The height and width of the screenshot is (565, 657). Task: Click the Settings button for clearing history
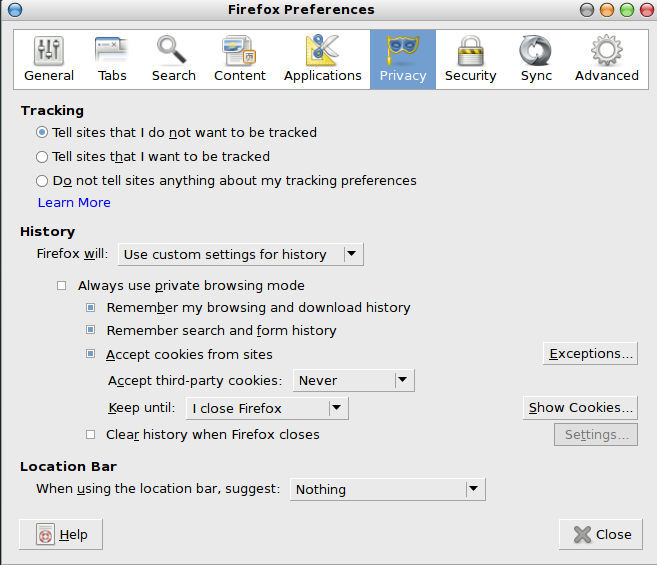coord(596,435)
